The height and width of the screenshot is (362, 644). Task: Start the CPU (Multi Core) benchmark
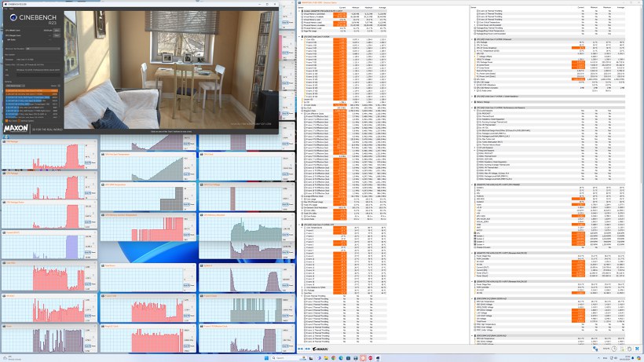point(55,30)
